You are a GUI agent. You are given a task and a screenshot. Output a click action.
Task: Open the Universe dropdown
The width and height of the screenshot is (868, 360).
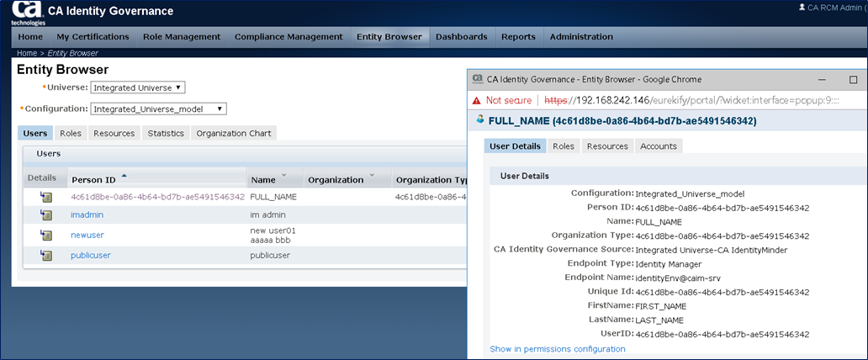[138, 87]
